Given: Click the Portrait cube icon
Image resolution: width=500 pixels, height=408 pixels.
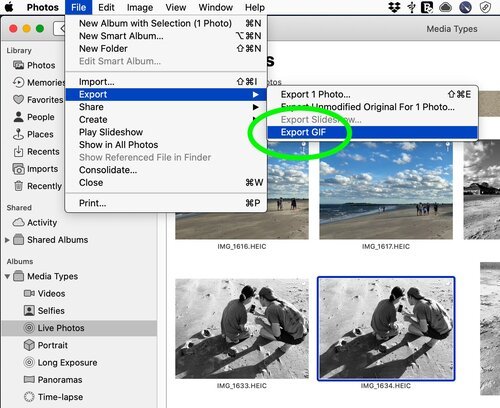Looking at the screenshot, I should click(x=29, y=345).
